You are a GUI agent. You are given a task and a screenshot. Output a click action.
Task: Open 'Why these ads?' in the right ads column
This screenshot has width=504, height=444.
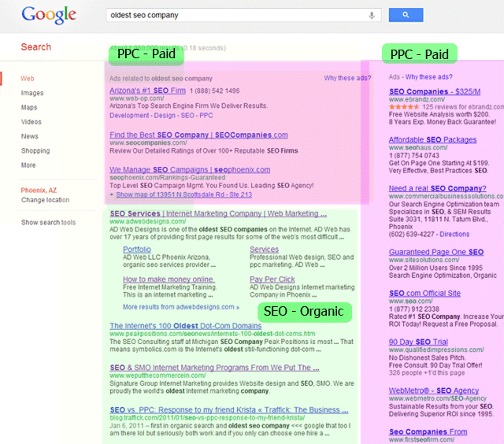[428, 77]
